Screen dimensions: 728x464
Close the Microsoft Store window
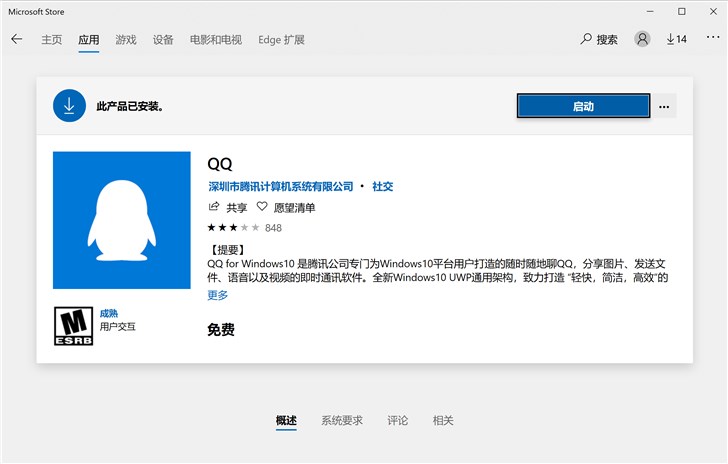click(x=713, y=11)
